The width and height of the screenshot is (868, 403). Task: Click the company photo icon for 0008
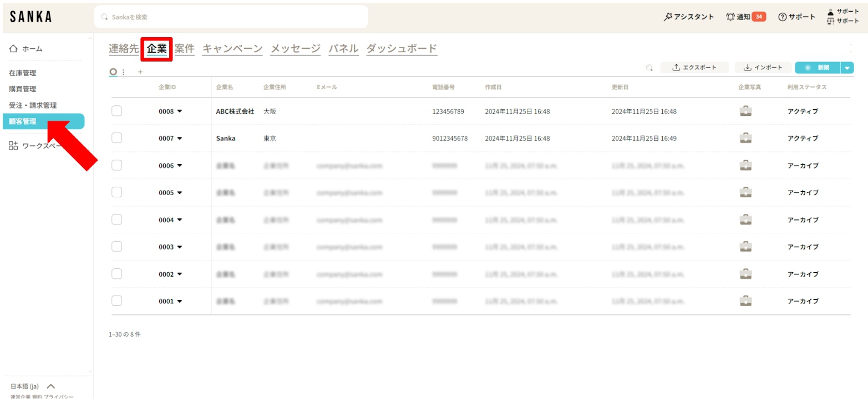(746, 111)
